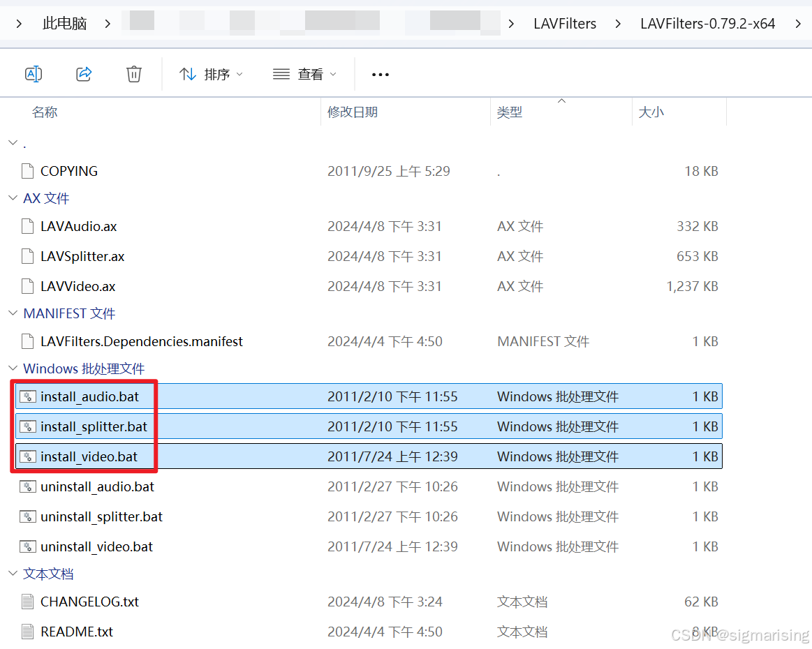
Task: Expand chevron after 此电脑 in breadcrumb
Action: tap(108, 23)
